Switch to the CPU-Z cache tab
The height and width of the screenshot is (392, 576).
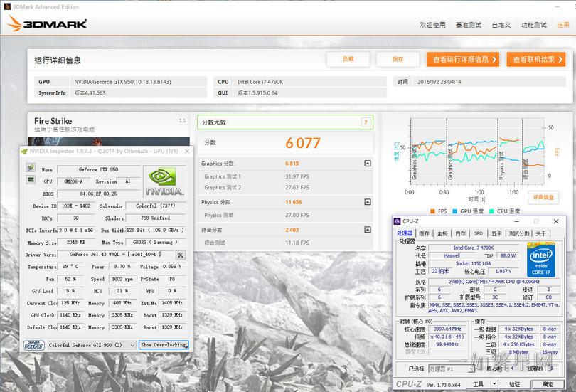pyautogui.click(x=424, y=233)
